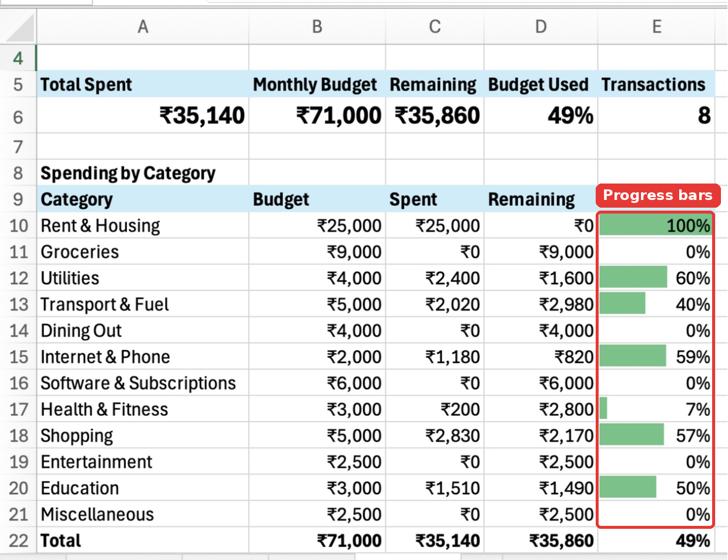Select the Transport & Fuel cell

pyautogui.click(x=143, y=304)
